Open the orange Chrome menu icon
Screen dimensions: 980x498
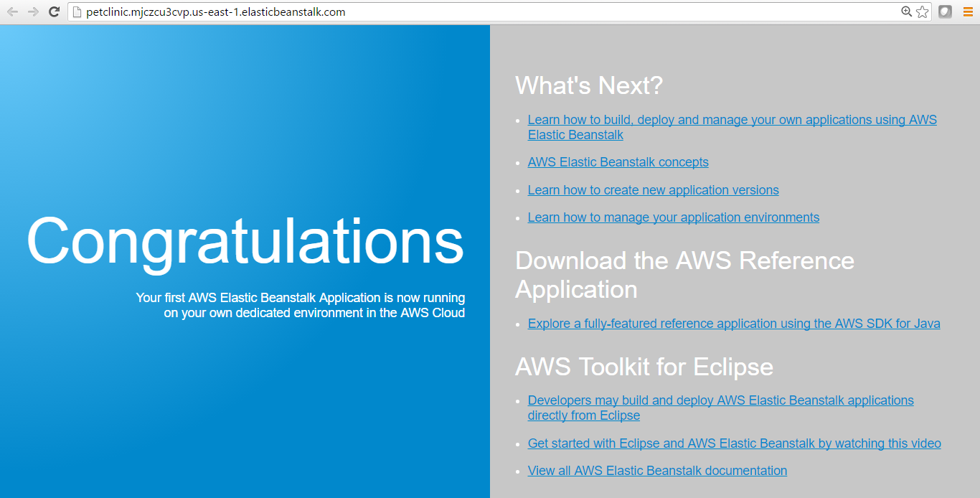[967, 11]
